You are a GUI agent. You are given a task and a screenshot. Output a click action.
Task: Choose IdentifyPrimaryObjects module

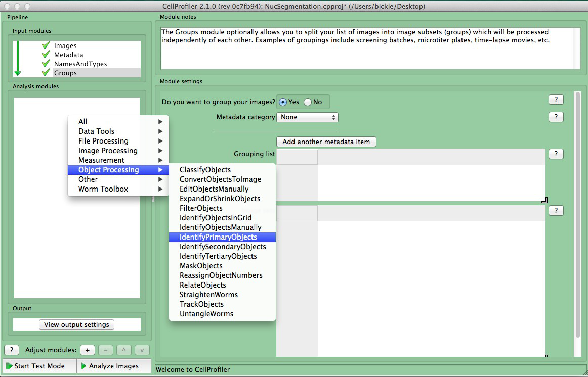[222, 237]
